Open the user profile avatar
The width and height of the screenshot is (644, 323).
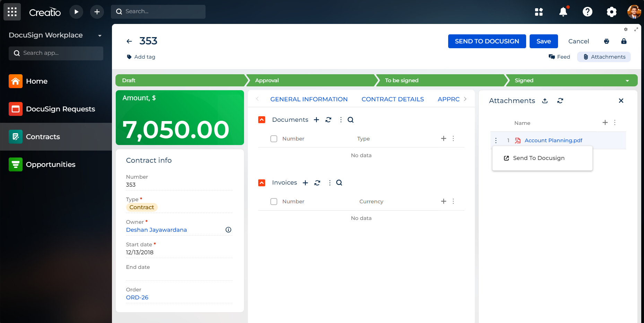[634, 12]
